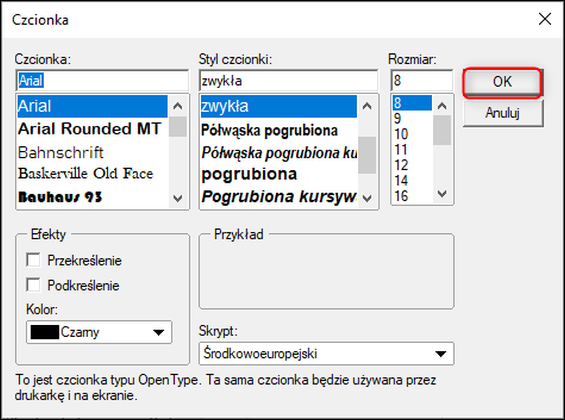Image resolution: width=565 pixels, height=420 pixels.
Task: Confirm with the OK button
Action: click(502, 82)
